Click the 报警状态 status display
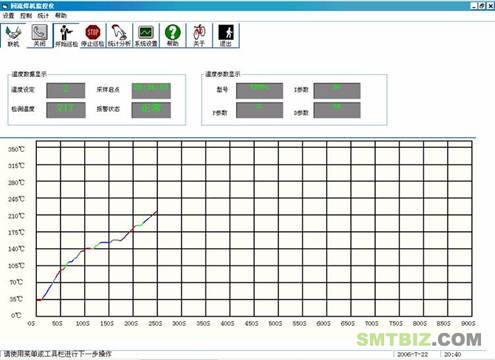The width and height of the screenshot is (495, 360). 151,110
